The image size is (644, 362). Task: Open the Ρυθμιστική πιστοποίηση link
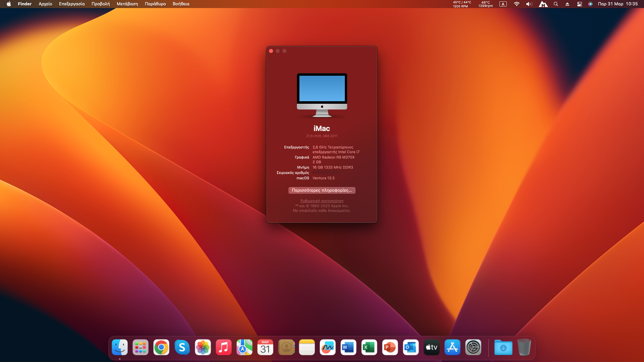(x=322, y=201)
